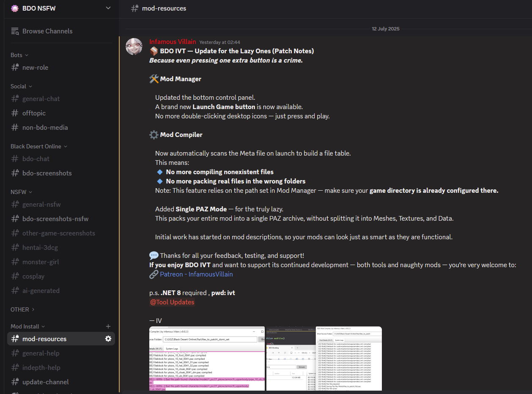Image resolution: width=532 pixels, height=394 pixels.
Task: Click the Infamous Villain username
Action: [173, 41]
